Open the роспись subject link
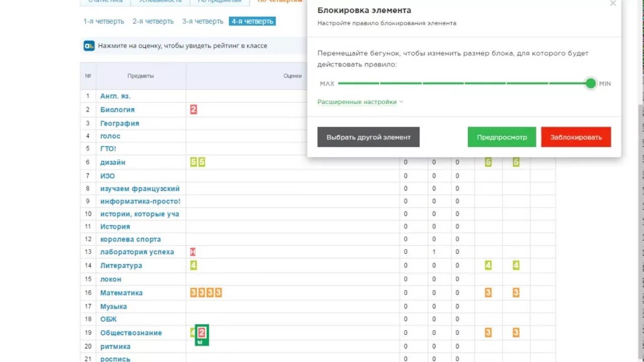Image resolution: width=644 pixels, height=362 pixels. coord(115,359)
